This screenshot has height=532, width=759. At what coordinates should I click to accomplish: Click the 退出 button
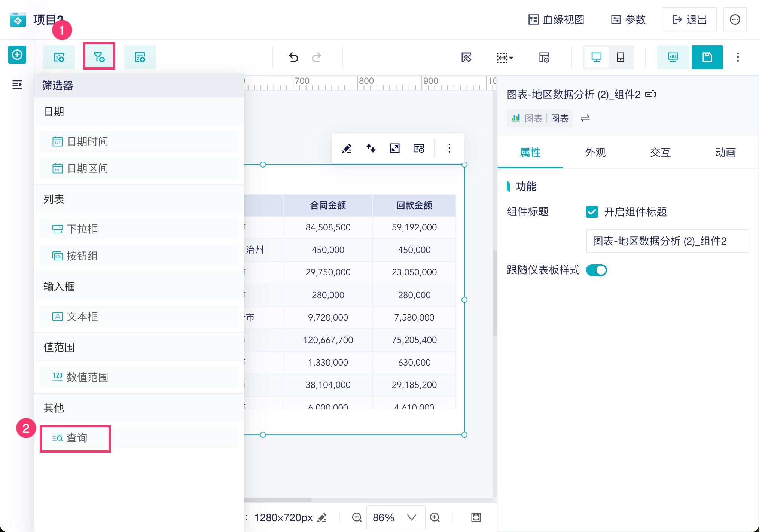[x=689, y=19]
